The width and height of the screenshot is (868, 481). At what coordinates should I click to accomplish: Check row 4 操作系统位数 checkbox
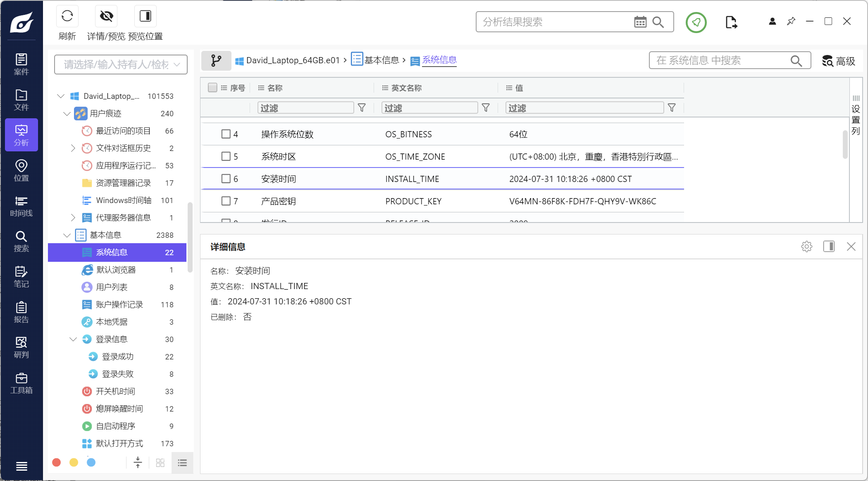[226, 134]
